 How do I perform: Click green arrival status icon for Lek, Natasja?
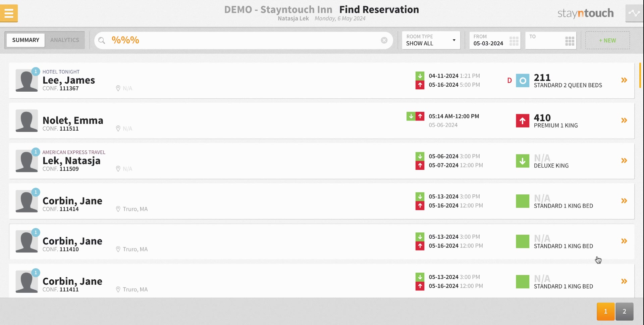pos(523,161)
